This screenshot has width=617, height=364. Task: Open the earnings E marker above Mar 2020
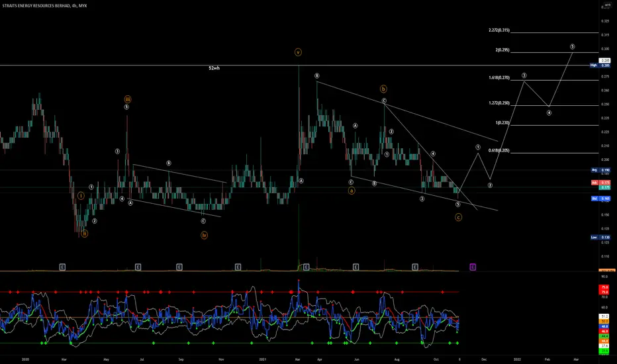point(62,267)
